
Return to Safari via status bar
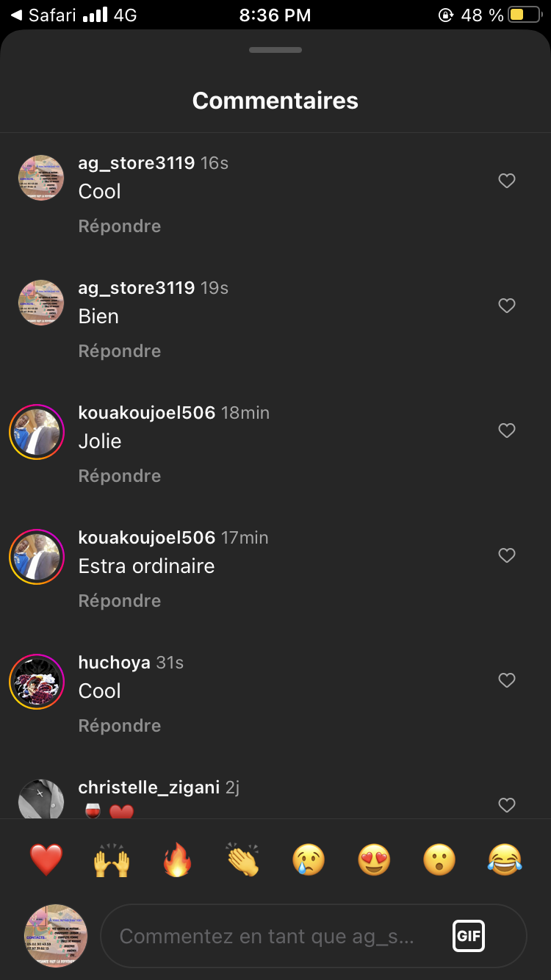[x=43, y=15]
